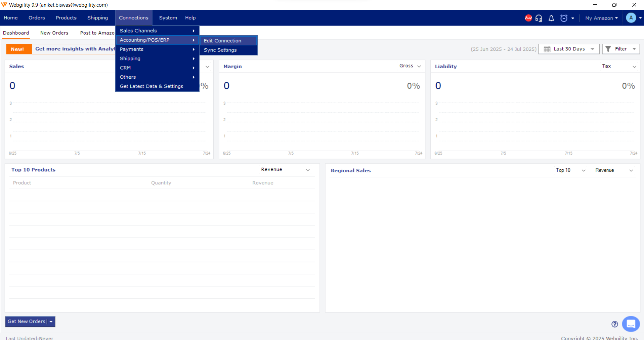Open the chat bubble icon
This screenshot has width=644, height=340.
631,324
